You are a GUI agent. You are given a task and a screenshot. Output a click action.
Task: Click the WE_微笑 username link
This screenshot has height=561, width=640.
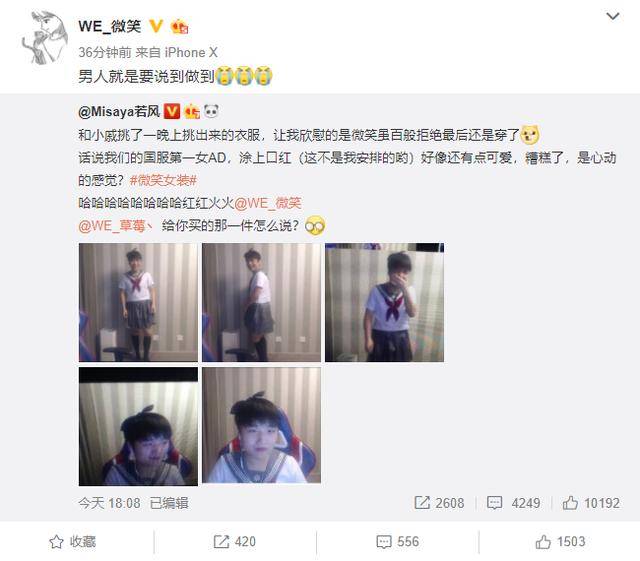(109, 27)
